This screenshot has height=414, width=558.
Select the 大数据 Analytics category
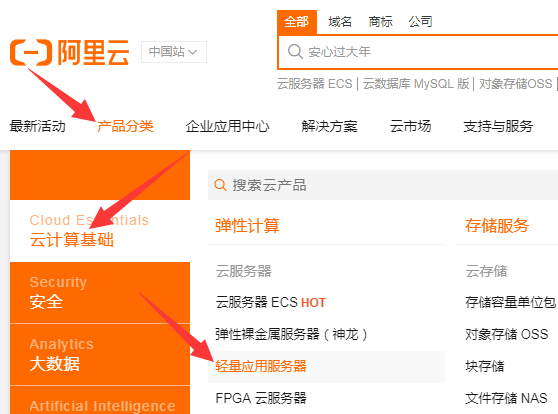(100, 355)
